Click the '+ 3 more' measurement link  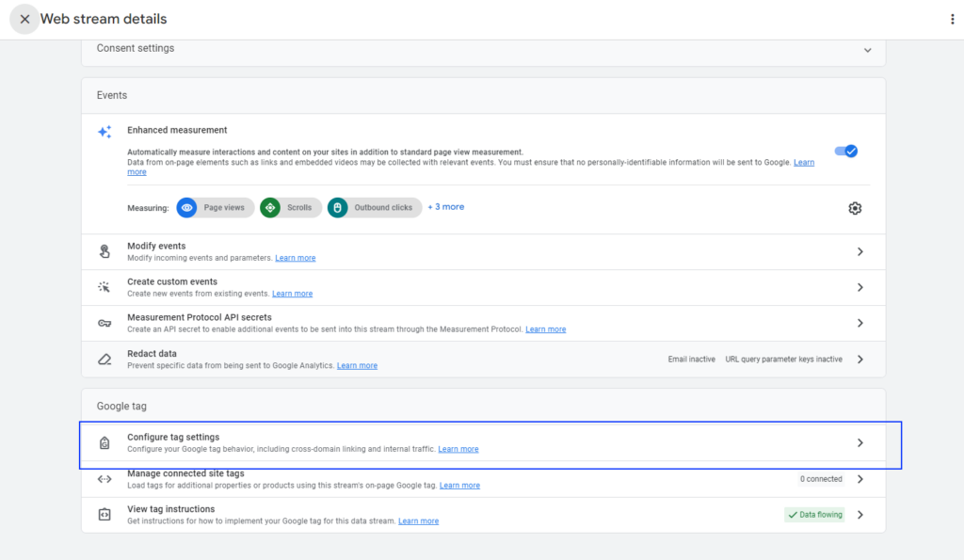pyautogui.click(x=445, y=207)
